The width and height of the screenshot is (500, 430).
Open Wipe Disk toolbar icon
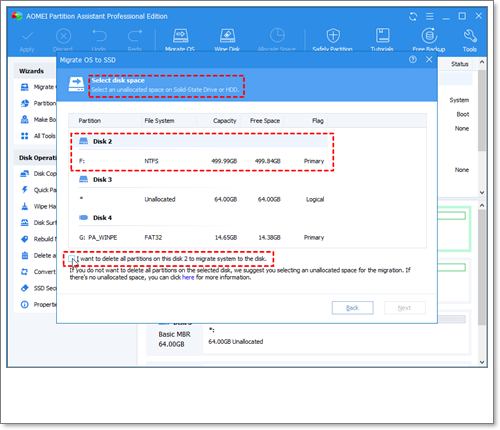(x=227, y=36)
